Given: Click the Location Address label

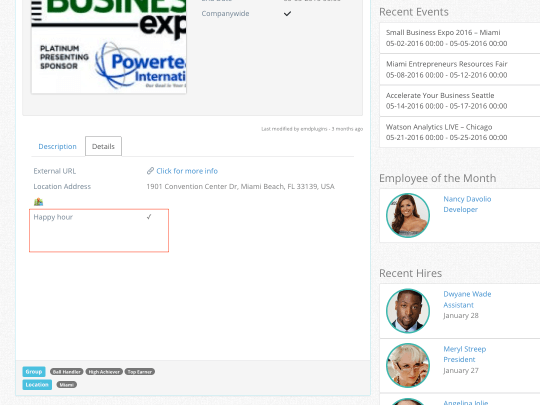Looking at the screenshot, I should coord(62,186).
